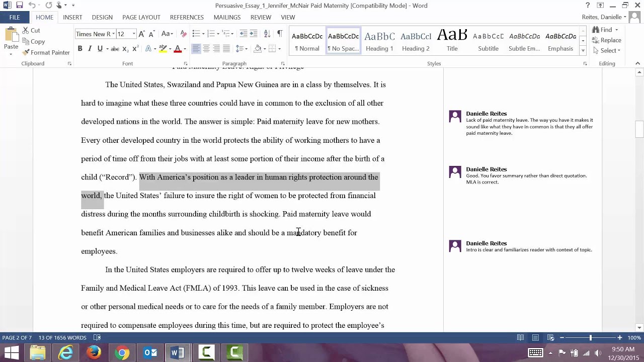Switch to Read Mode view
This screenshot has width=644, height=362.
(521, 338)
